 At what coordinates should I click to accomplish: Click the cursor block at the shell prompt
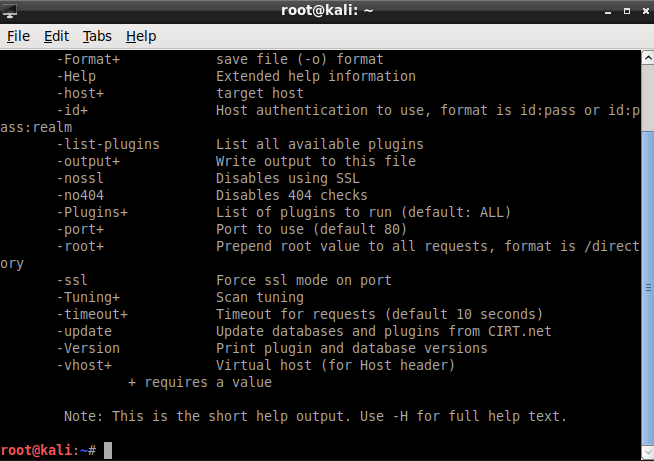click(108, 451)
